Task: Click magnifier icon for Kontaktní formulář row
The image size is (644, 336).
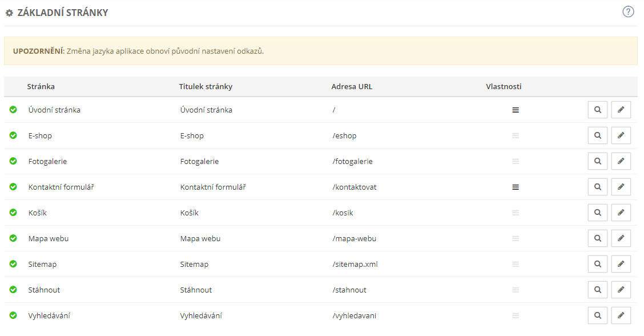Action: coord(598,187)
